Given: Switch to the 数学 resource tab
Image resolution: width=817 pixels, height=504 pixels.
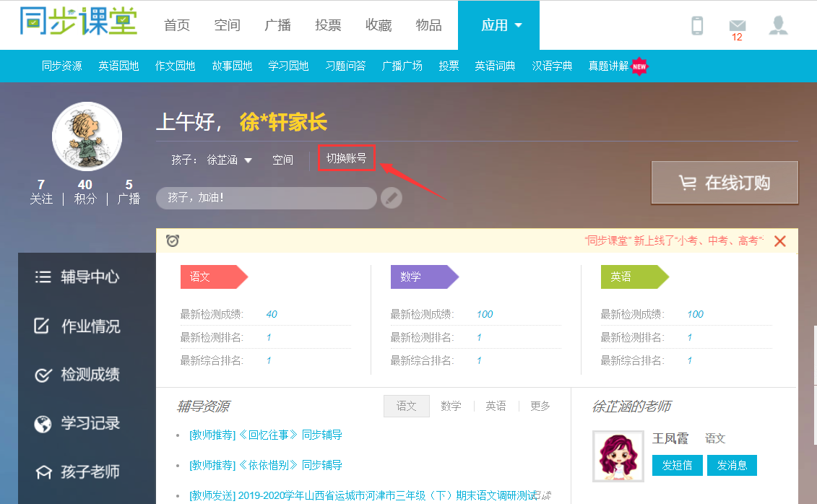Looking at the screenshot, I should 451,406.
